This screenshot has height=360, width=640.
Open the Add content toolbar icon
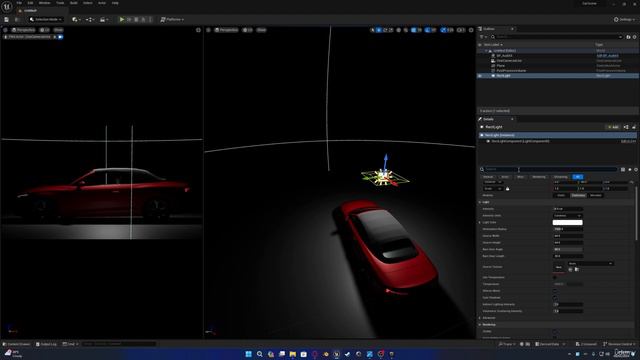(x=76, y=20)
